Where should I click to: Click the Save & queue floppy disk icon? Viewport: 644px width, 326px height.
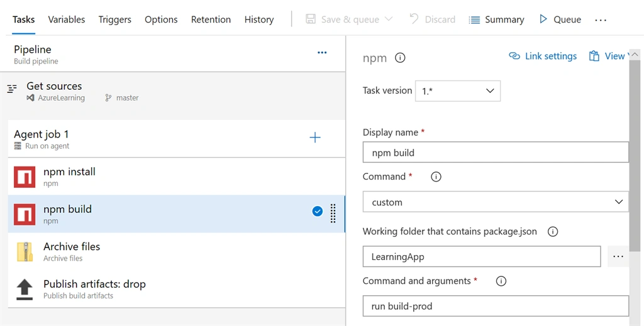tap(311, 19)
